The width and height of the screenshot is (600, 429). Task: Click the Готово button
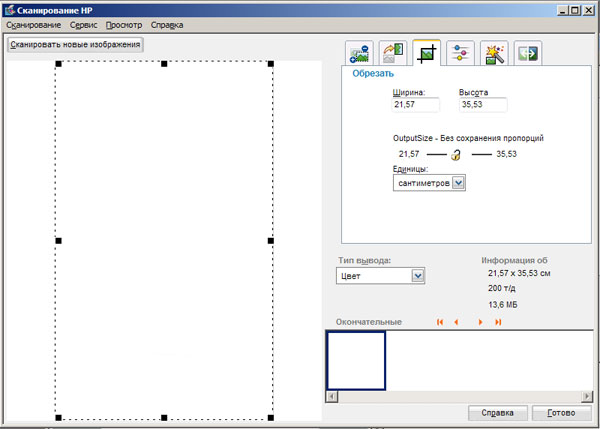pyautogui.click(x=561, y=413)
